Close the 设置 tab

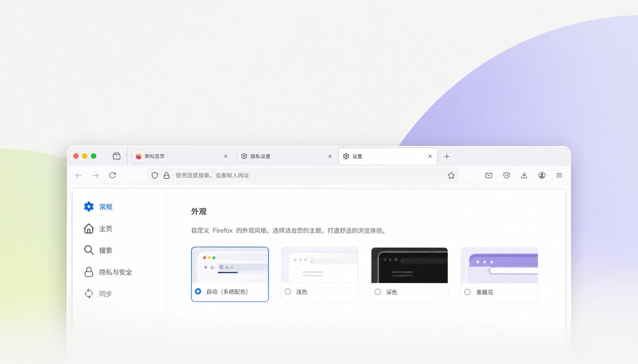tap(430, 156)
